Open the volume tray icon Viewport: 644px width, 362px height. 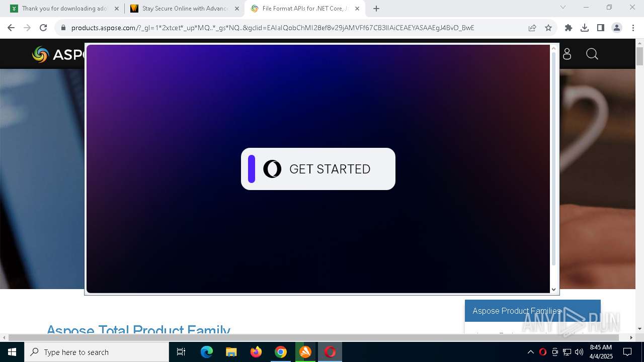(579, 352)
